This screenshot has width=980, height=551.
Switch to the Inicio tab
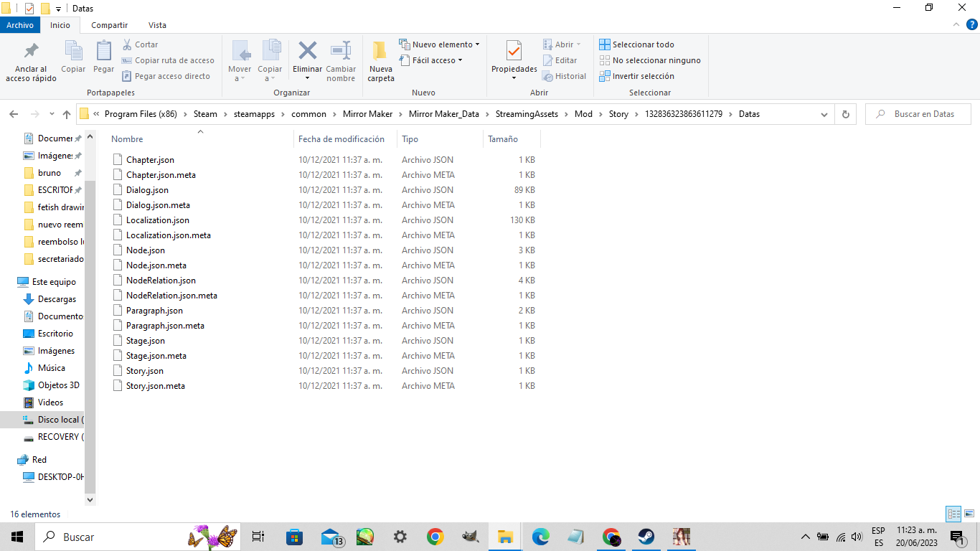click(60, 25)
